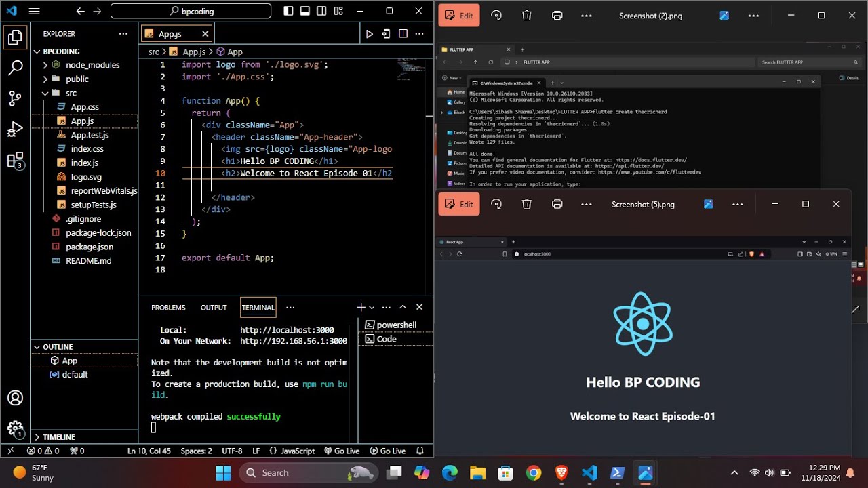This screenshot has height=488, width=868.
Task: Change encoding via UTF-8 status item
Action: coord(232,451)
